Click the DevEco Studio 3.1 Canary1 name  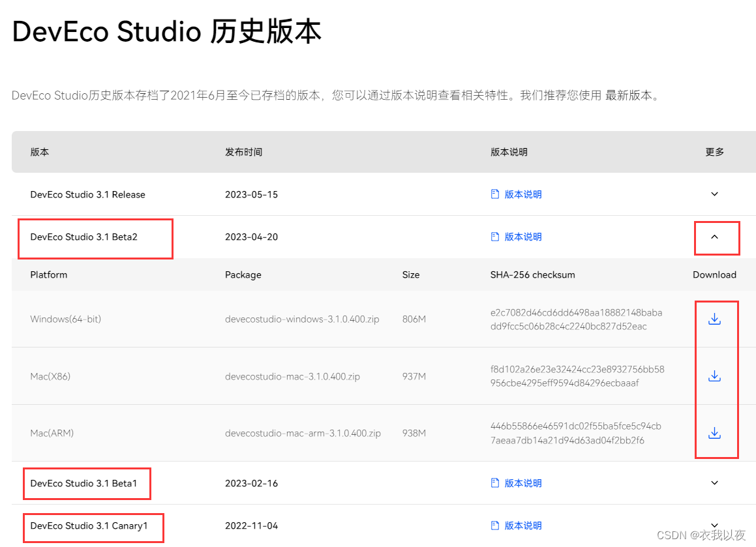89,525
